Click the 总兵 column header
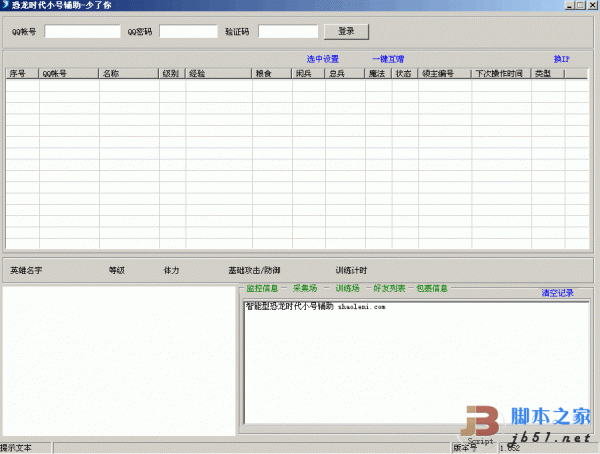 pos(345,73)
